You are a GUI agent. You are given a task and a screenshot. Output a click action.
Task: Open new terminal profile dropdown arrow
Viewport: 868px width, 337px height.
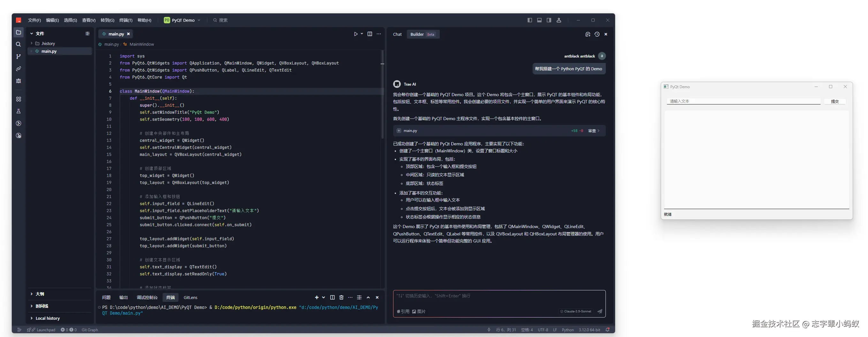[324, 298]
